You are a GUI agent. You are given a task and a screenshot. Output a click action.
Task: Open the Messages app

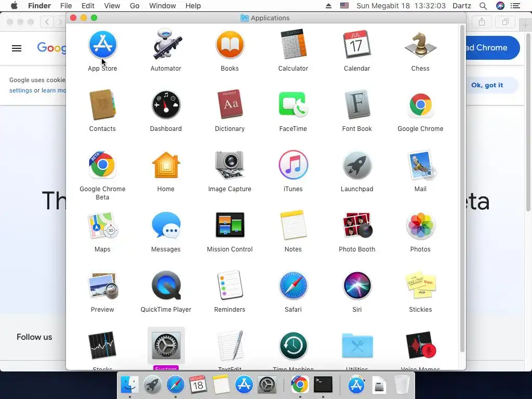(166, 225)
